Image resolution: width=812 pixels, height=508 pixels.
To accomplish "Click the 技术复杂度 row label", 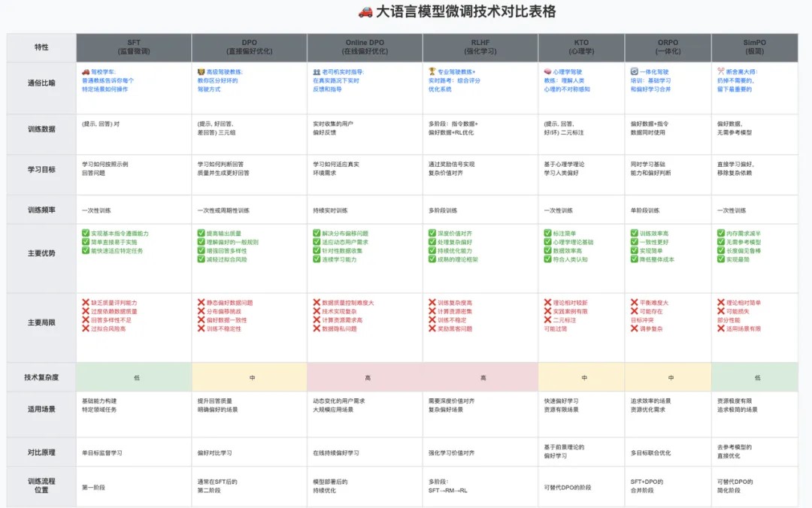I will [41, 377].
